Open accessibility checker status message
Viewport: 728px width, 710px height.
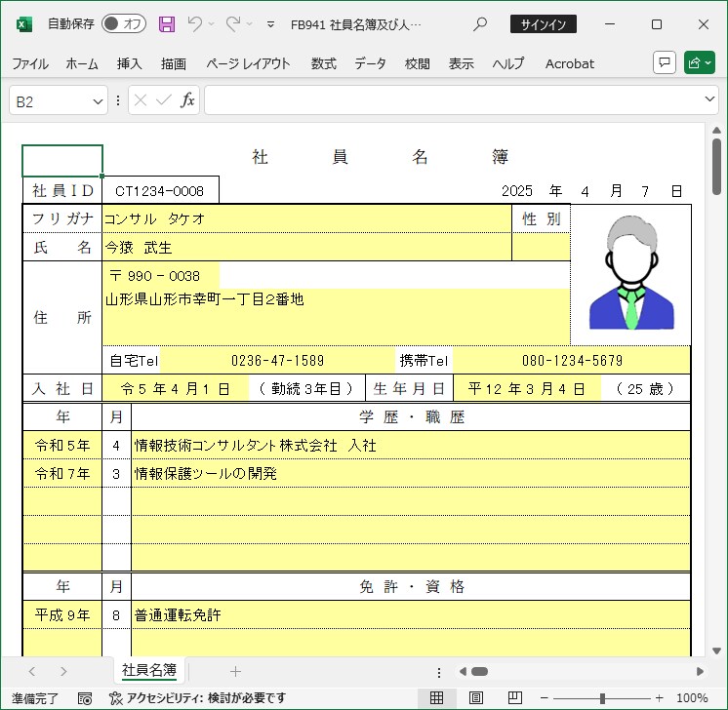(198, 698)
